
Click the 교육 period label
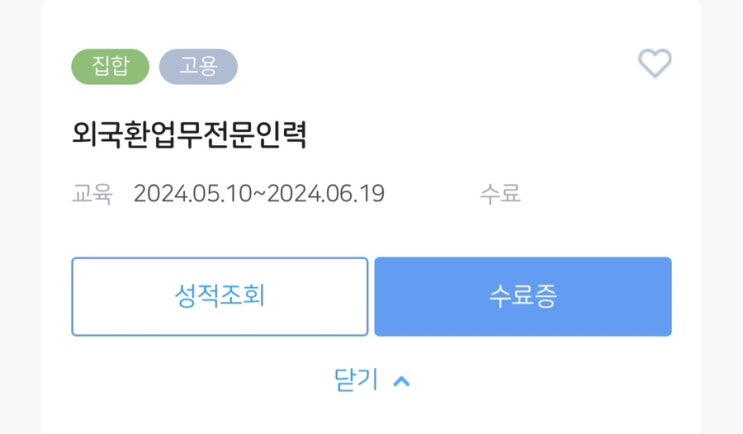coord(92,193)
